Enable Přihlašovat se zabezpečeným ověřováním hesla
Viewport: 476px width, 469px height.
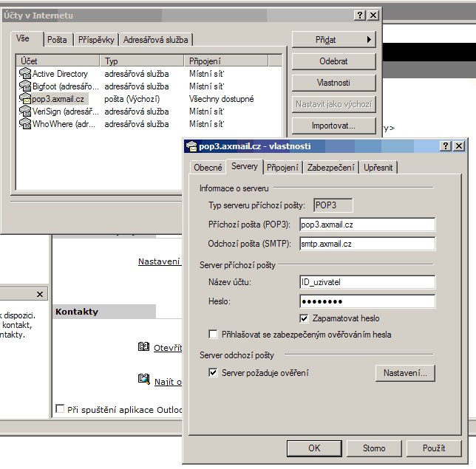pyautogui.click(x=214, y=335)
